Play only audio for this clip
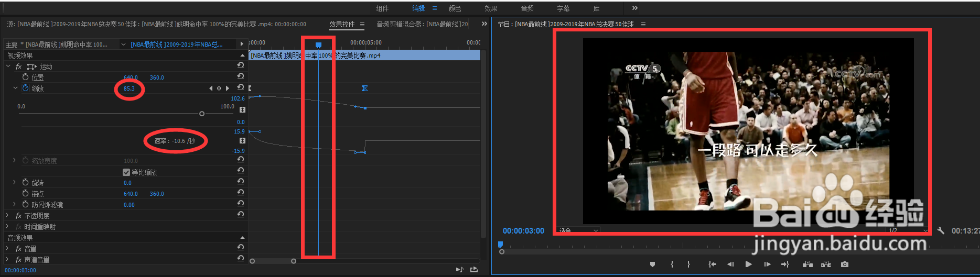Image resolution: width=980 pixels, height=277 pixels. click(x=459, y=270)
